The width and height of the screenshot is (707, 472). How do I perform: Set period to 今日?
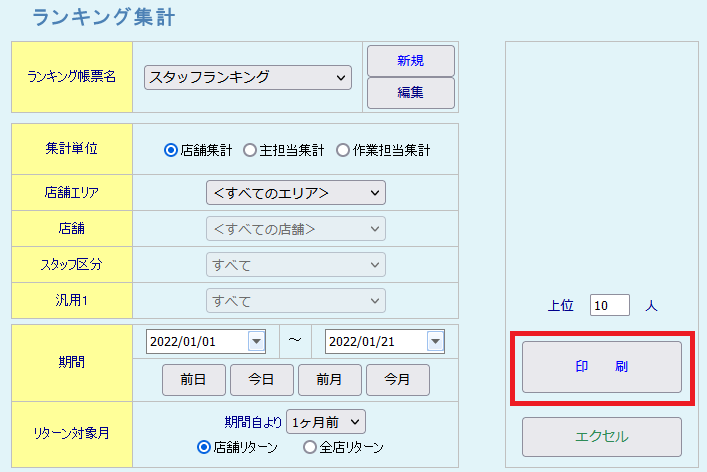(x=261, y=380)
